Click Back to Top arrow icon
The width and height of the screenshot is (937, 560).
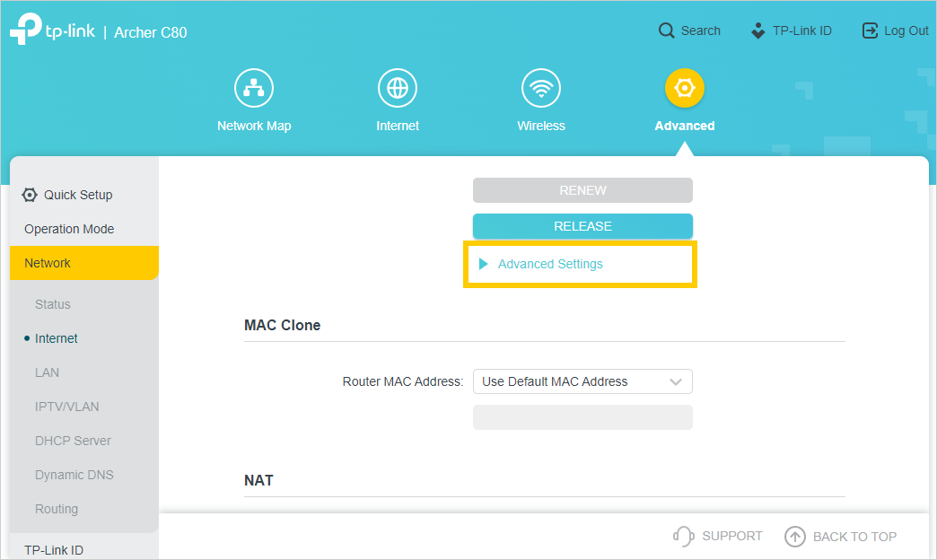(795, 537)
